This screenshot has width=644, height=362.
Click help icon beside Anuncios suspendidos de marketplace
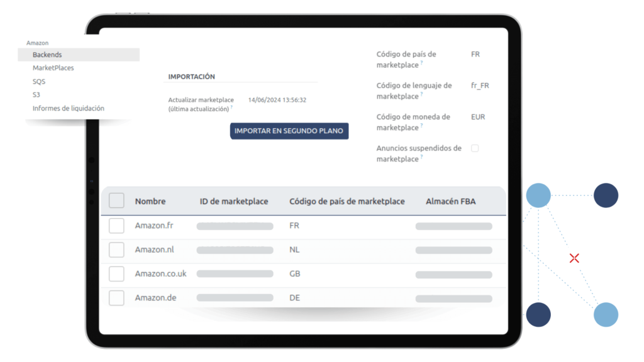pos(421,158)
